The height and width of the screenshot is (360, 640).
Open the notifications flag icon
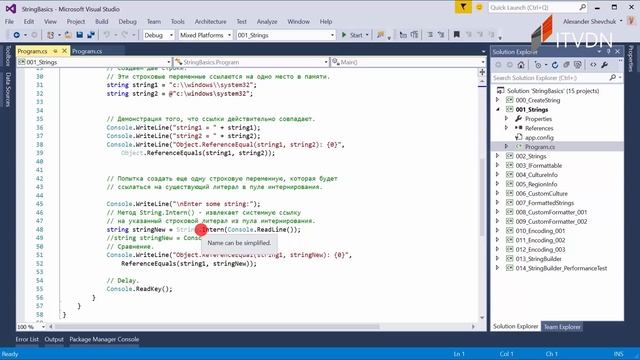463,7
